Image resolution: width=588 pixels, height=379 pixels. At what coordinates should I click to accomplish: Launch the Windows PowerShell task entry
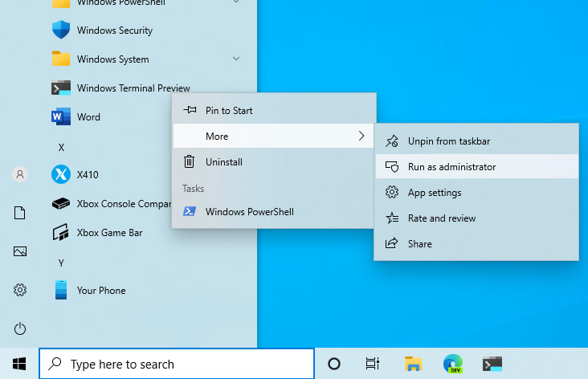coord(274,212)
